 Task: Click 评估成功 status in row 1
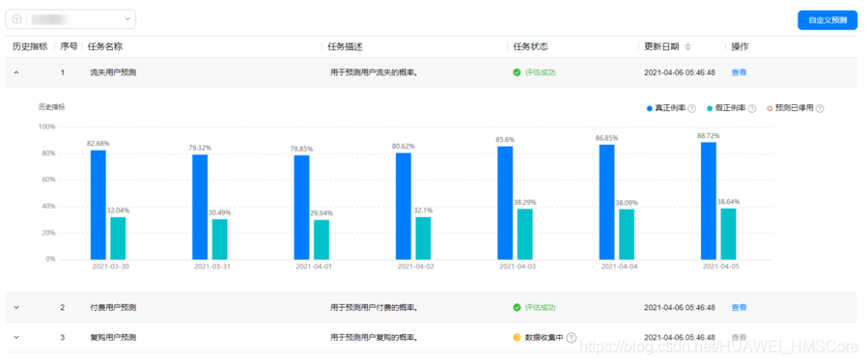point(541,72)
